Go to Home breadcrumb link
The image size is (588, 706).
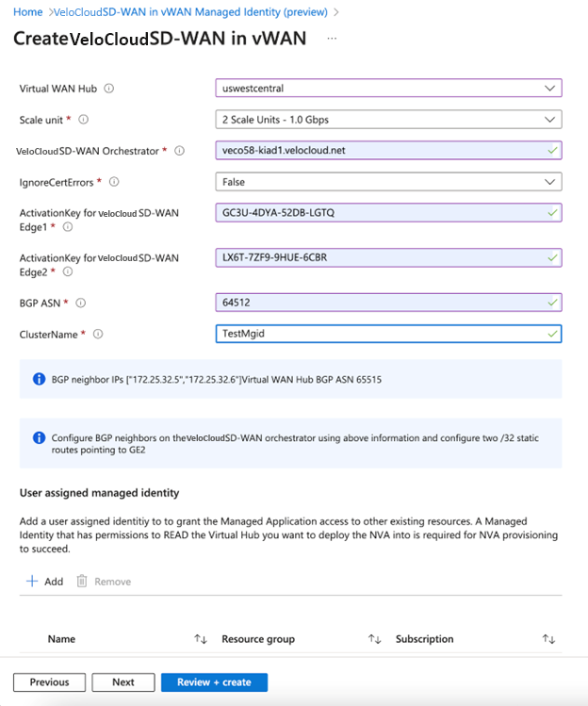pyautogui.click(x=28, y=11)
